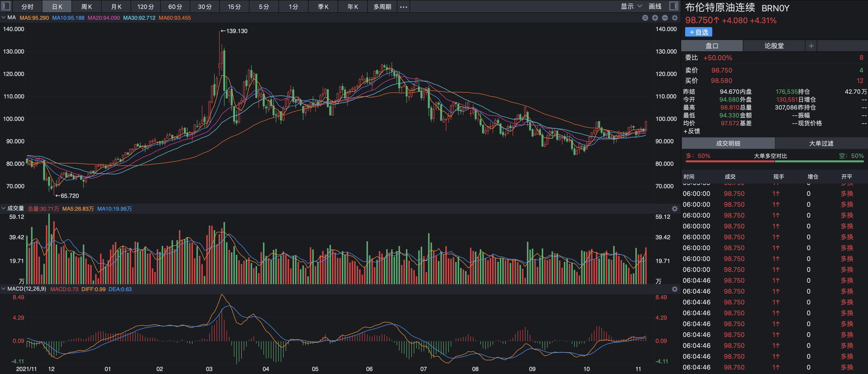
Task: Click the 成交 column header
Action: (x=730, y=177)
